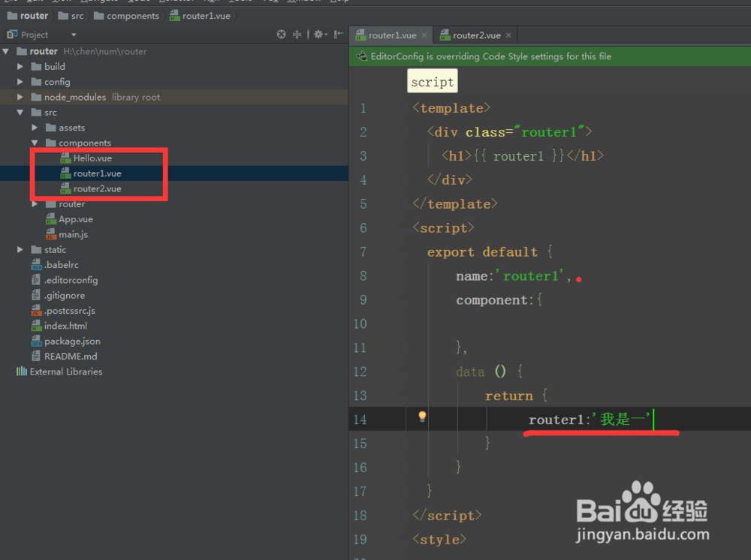This screenshot has width=751, height=560.
Task: Place cursor in <h1>{{ router1 }}</h1> line
Action: coord(523,156)
